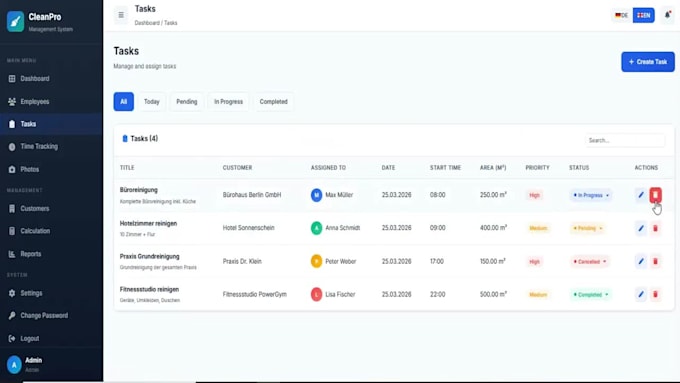Click the Büroreinigung task title

pos(139,190)
